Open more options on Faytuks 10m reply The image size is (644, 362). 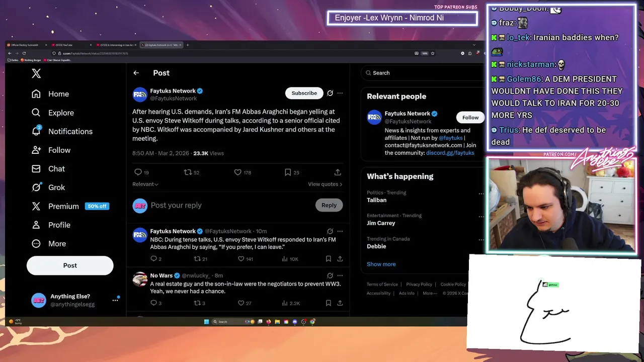[x=340, y=231]
